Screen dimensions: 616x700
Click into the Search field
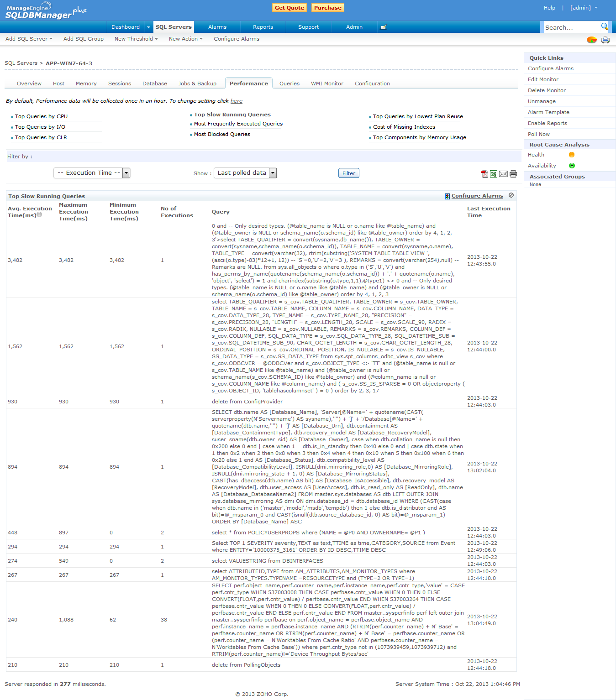tap(571, 27)
